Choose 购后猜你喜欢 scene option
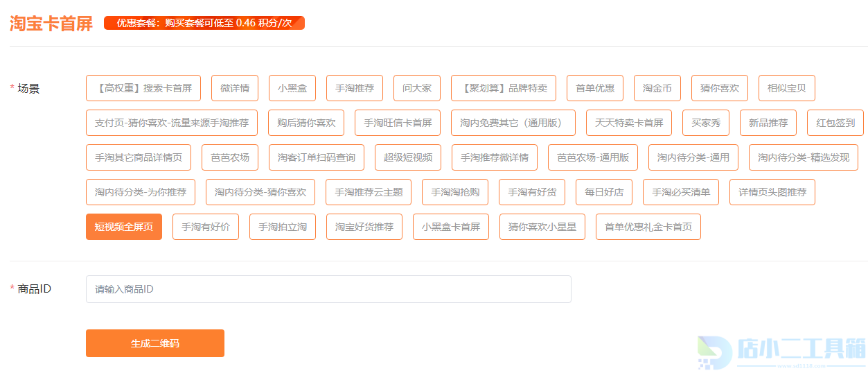 (306, 123)
